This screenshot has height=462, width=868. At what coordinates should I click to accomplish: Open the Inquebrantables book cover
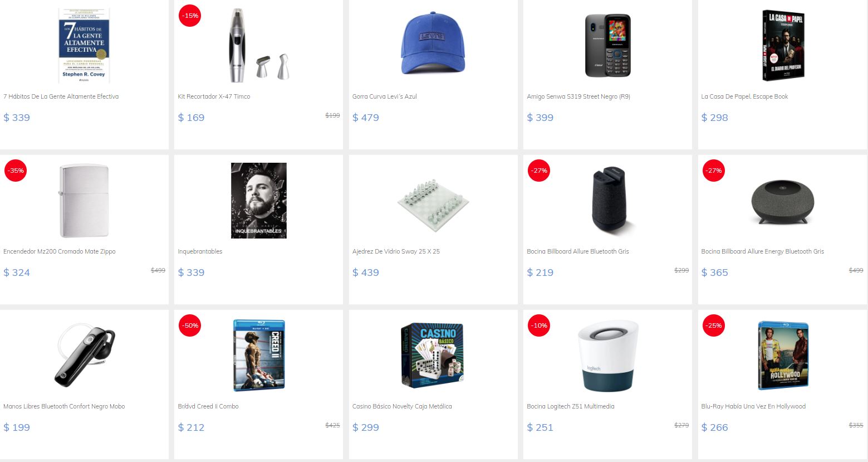coord(258,201)
